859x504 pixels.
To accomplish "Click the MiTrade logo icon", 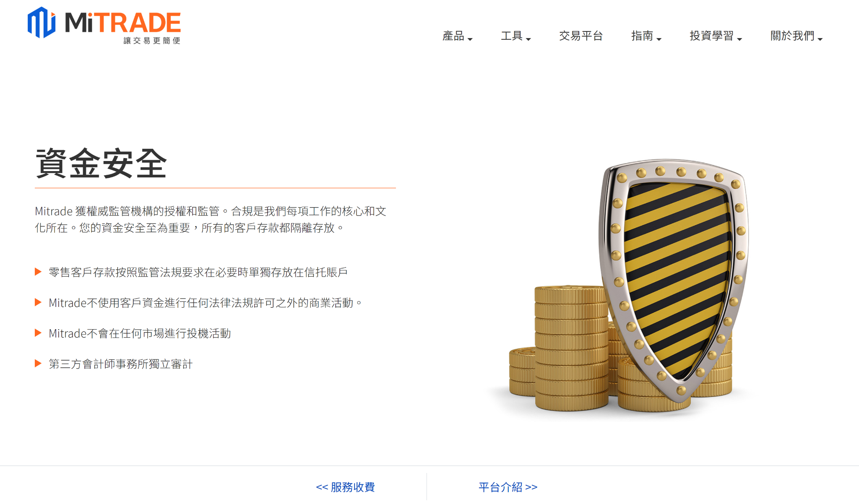I will click(x=42, y=22).
